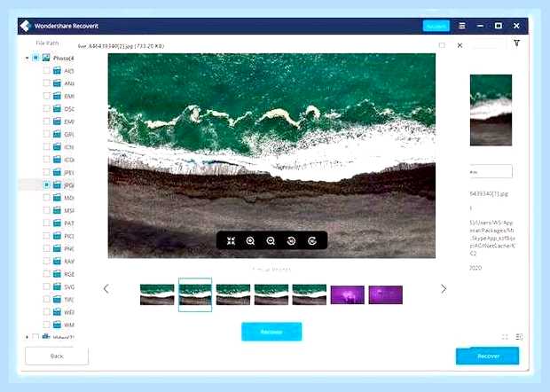This screenshot has height=392, width=550.
Task: Click the folder icon for MSP row
Action: [57, 210]
